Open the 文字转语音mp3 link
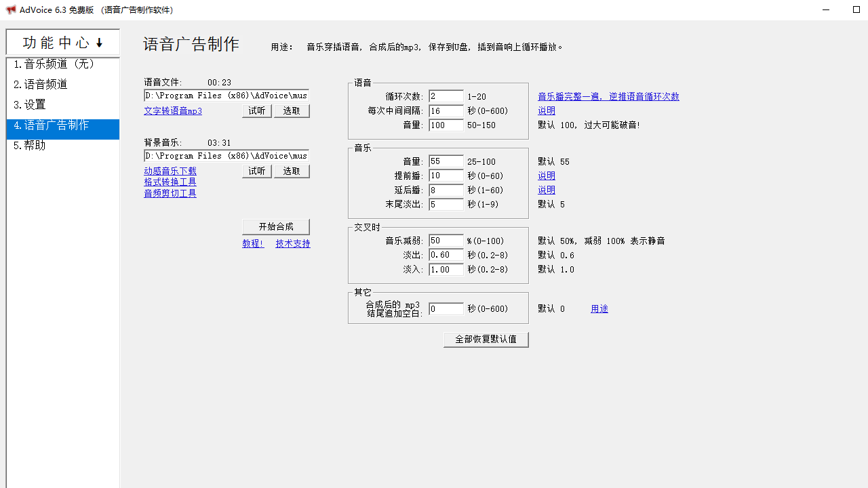The image size is (868, 488). point(173,110)
